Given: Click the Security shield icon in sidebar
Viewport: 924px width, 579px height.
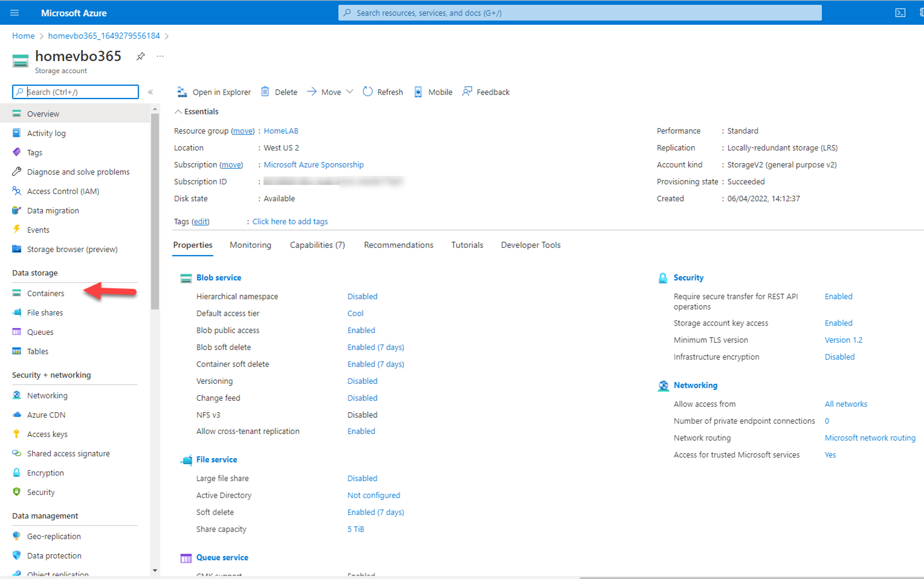Looking at the screenshot, I should tap(17, 492).
